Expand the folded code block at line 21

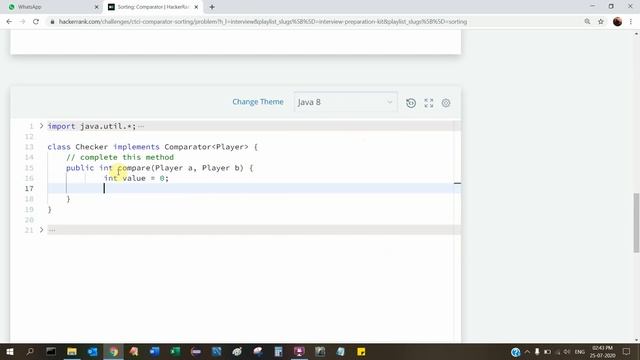pos(41,230)
